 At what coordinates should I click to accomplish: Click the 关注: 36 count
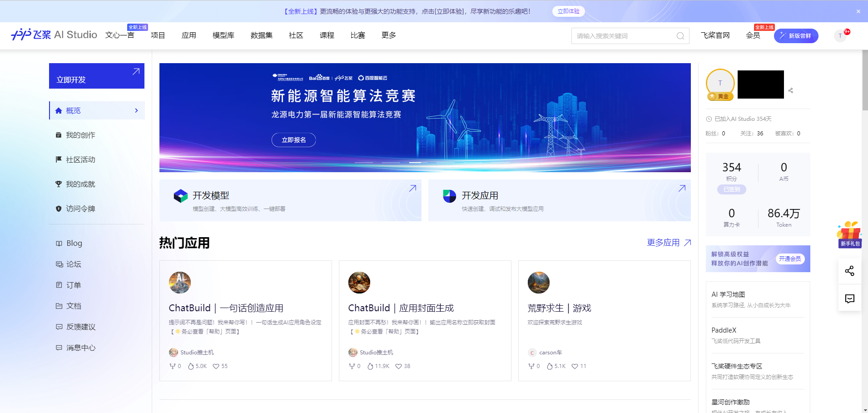(752, 134)
